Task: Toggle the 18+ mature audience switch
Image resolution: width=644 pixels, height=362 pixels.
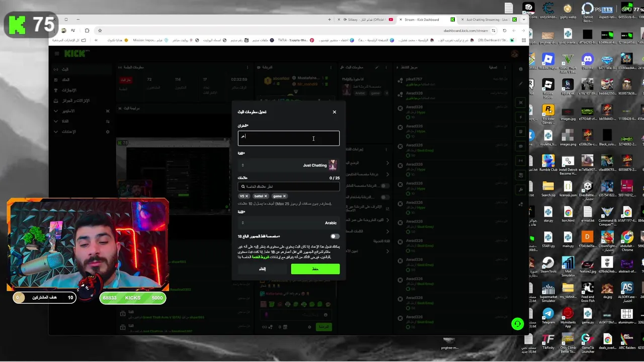Action: coord(335,236)
